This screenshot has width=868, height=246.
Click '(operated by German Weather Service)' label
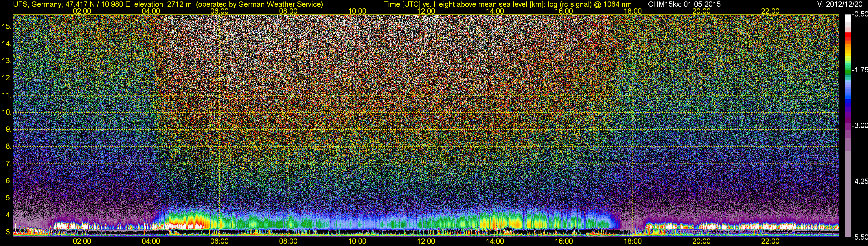tap(260, 4)
